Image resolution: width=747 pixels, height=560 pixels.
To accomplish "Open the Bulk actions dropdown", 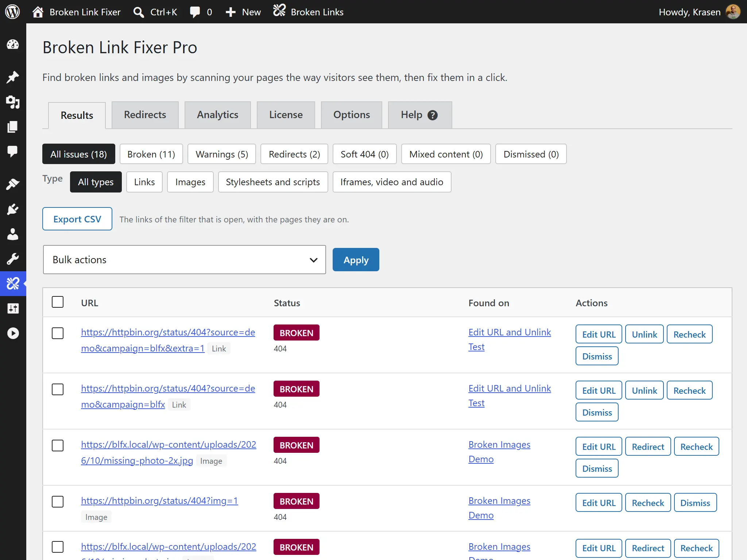I will point(185,260).
